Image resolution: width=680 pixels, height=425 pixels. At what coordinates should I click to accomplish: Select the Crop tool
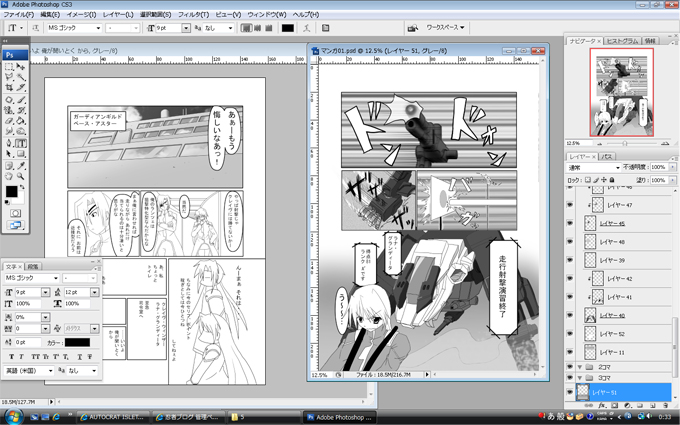9,88
